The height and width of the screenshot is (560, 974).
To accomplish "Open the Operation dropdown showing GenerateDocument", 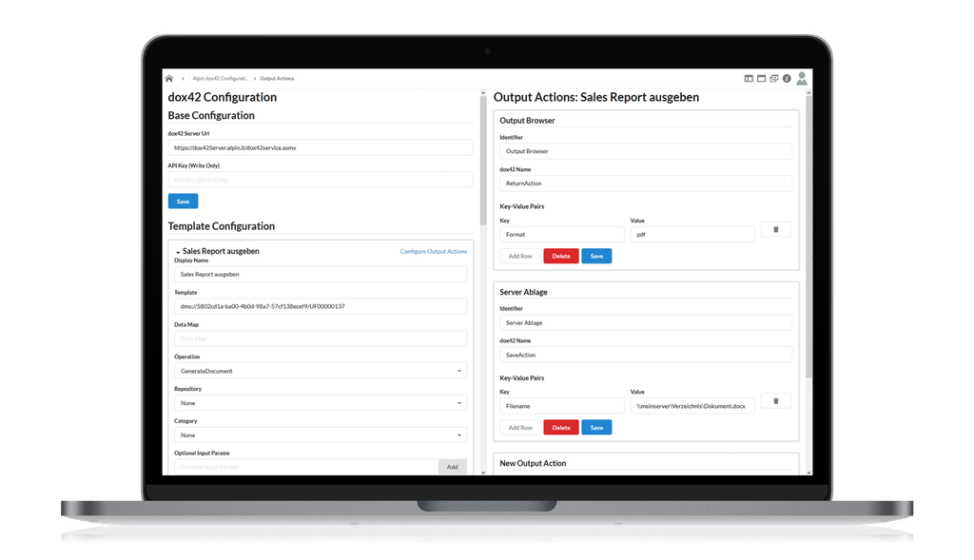I will pos(321,371).
